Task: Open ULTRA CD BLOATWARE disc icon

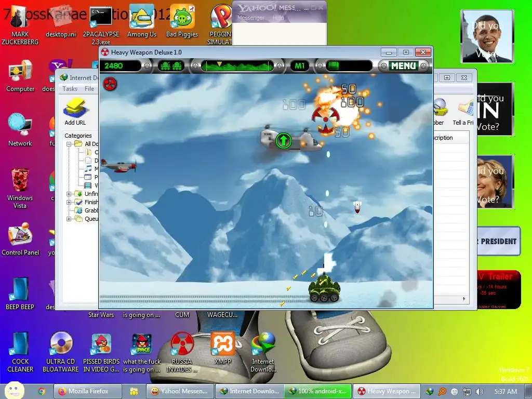Action: 61,352
